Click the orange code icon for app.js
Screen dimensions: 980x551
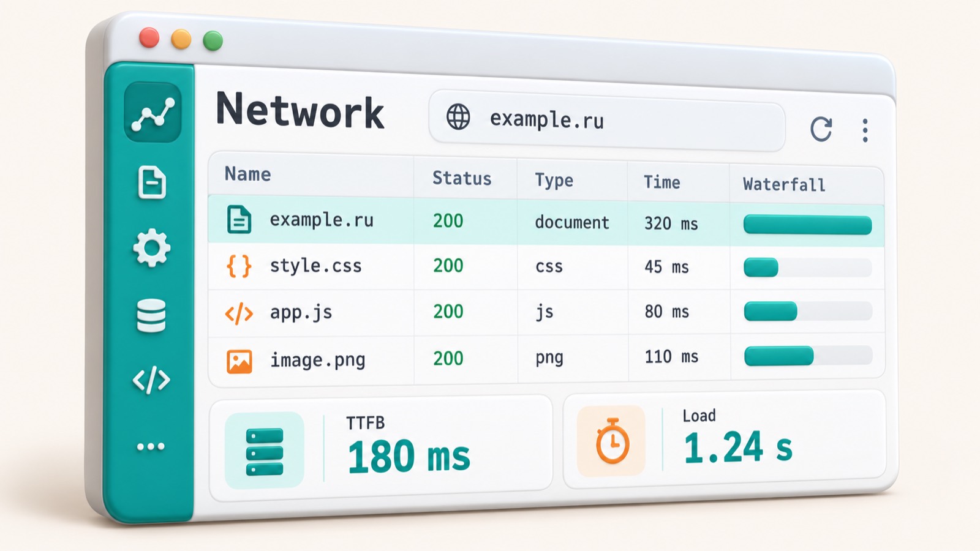click(x=239, y=313)
